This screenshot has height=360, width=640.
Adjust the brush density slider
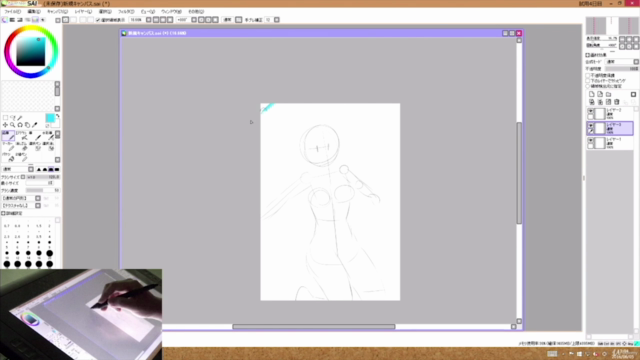click(43, 190)
